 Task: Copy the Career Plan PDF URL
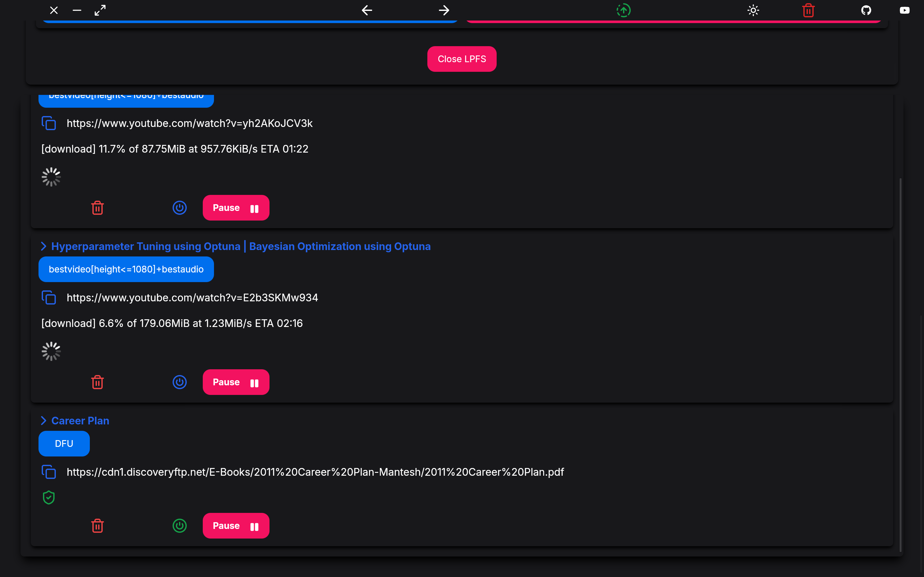coord(49,472)
